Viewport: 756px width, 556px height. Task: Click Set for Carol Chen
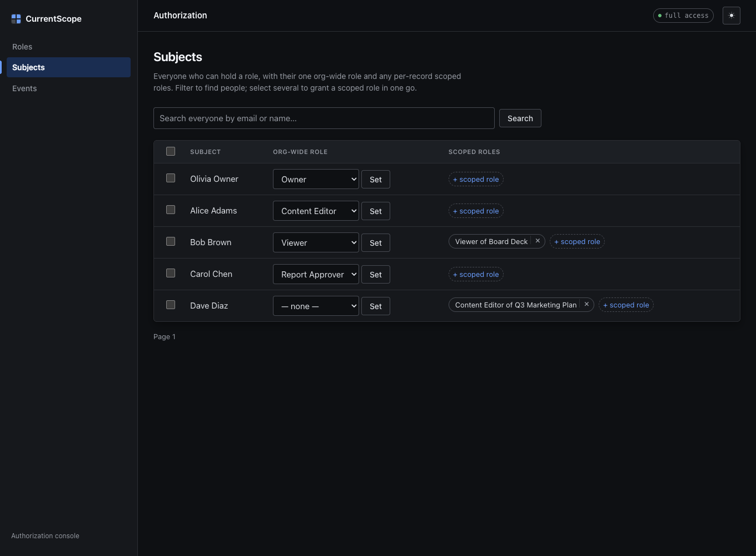coord(376,275)
